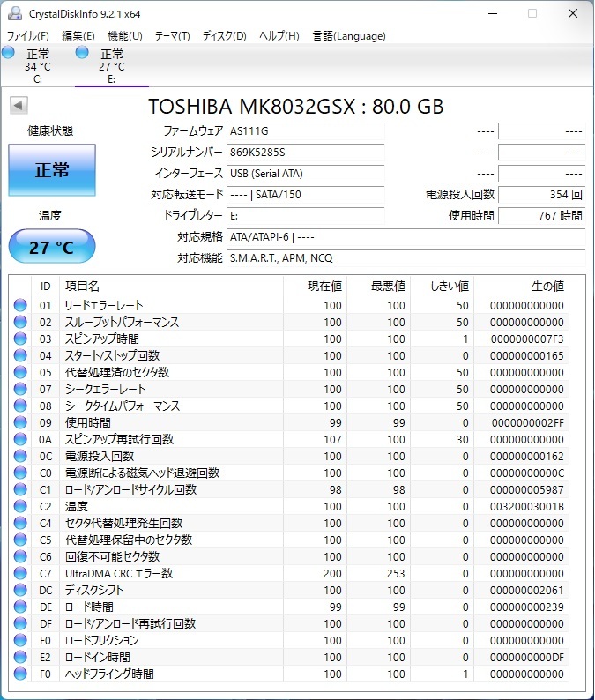Click status orb for ロード/アンロードサイクル回数 row
Image resolution: width=595 pixels, height=700 pixels.
[20, 488]
